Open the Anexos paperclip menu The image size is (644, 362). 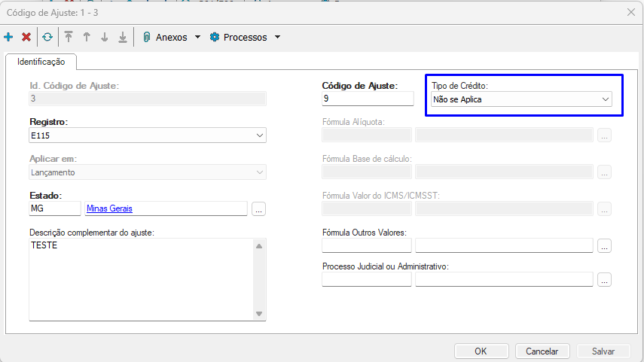click(171, 37)
